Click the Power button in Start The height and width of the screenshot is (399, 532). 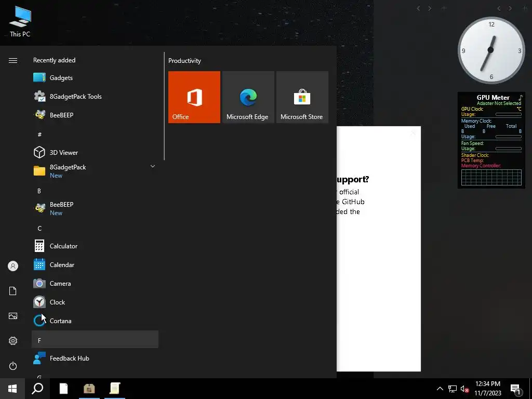point(13,366)
